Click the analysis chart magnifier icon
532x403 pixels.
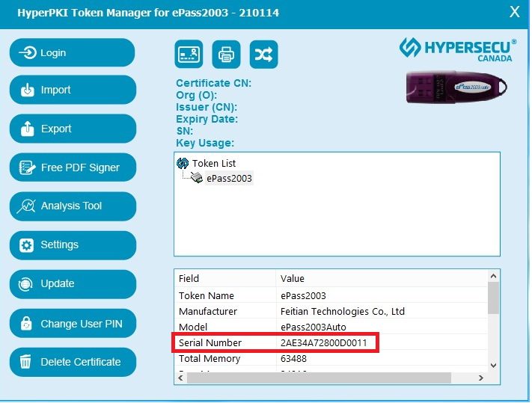(x=26, y=206)
